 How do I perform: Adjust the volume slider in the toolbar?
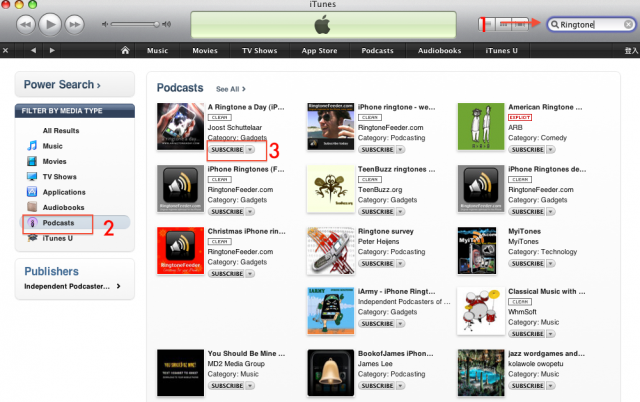tap(135, 24)
